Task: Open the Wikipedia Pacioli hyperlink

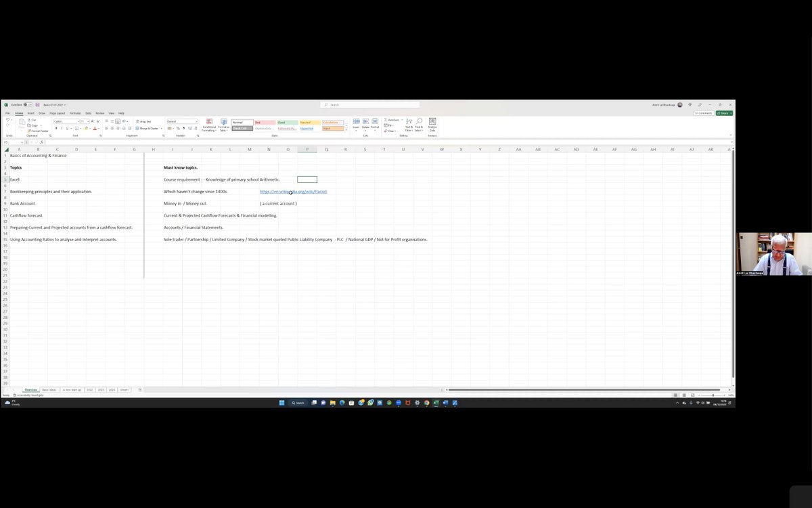Action: click(x=293, y=192)
